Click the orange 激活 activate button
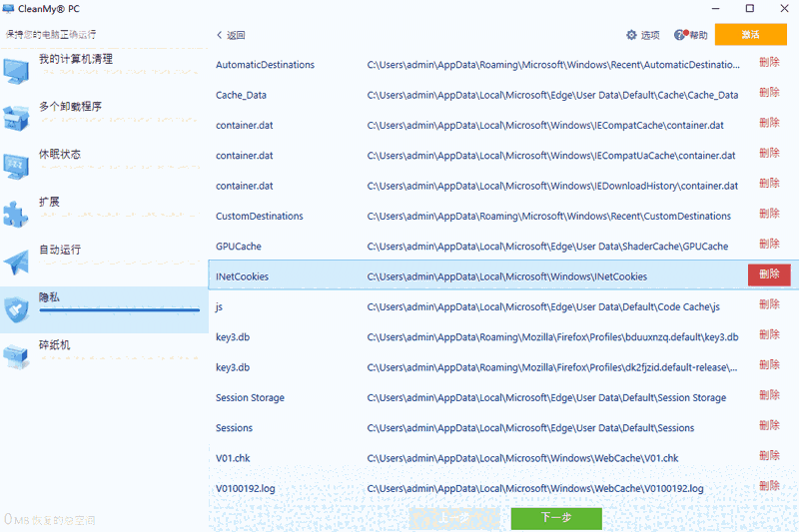The height and width of the screenshot is (532, 799). pyautogui.click(x=751, y=35)
